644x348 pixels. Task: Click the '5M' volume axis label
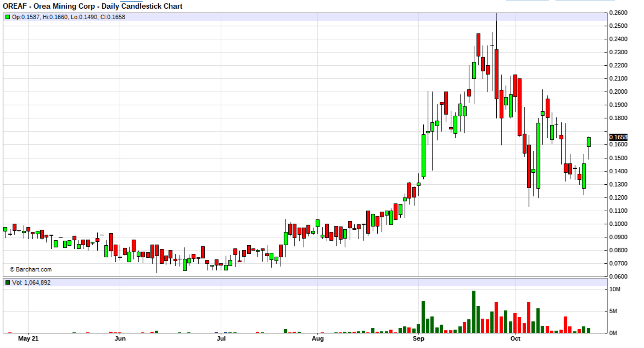click(613, 311)
